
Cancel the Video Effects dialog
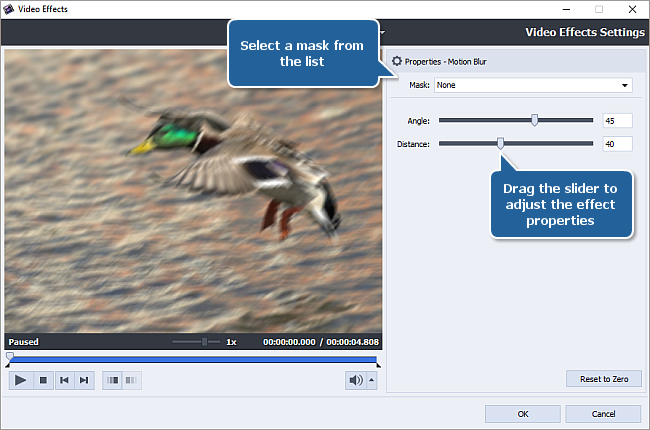603,414
